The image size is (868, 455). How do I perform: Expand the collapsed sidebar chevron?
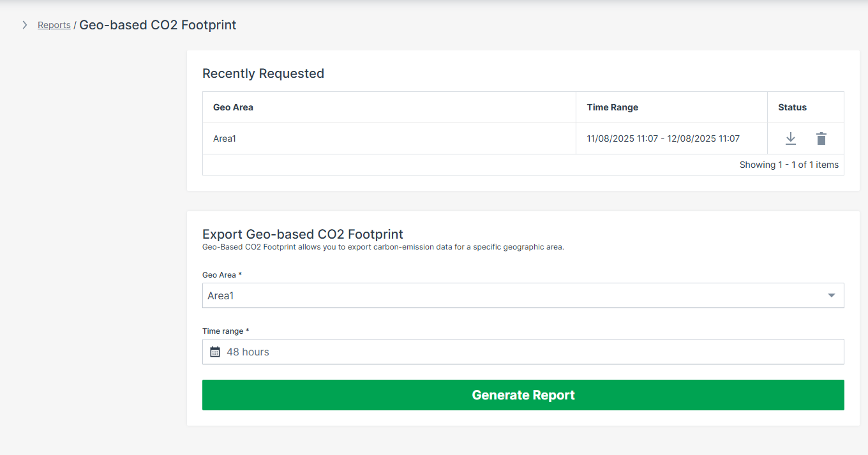point(25,25)
